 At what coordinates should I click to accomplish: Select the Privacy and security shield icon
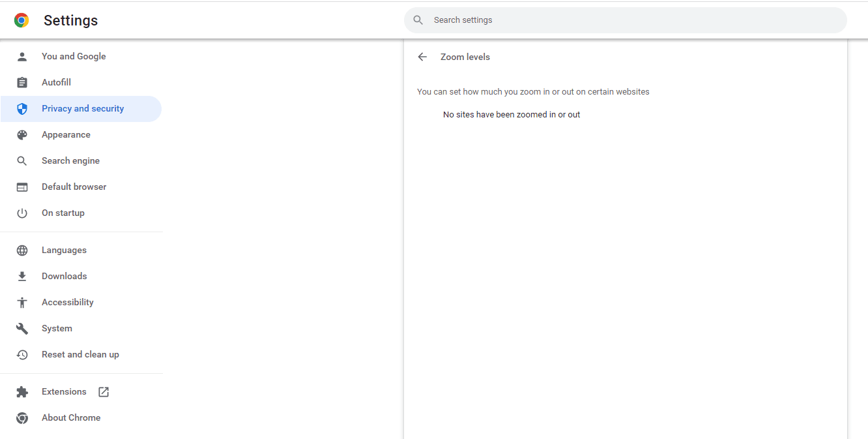[x=22, y=108]
